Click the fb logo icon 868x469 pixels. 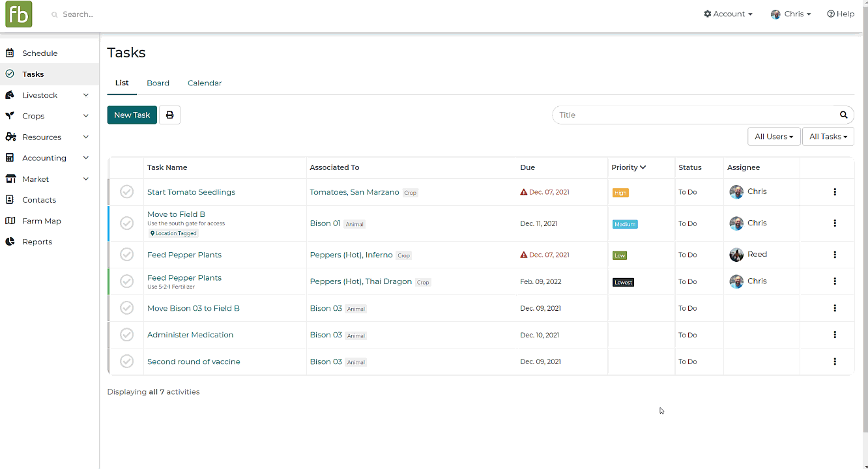point(18,14)
